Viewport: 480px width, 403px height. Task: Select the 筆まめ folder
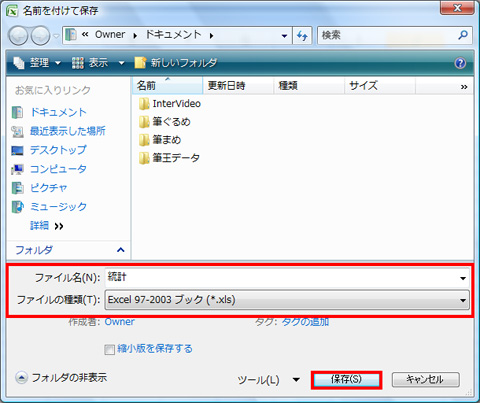coord(160,140)
